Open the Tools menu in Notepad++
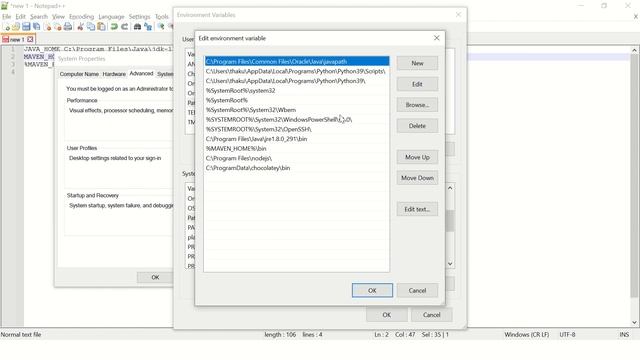Viewport: 640px width, 360px height. point(162,17)
